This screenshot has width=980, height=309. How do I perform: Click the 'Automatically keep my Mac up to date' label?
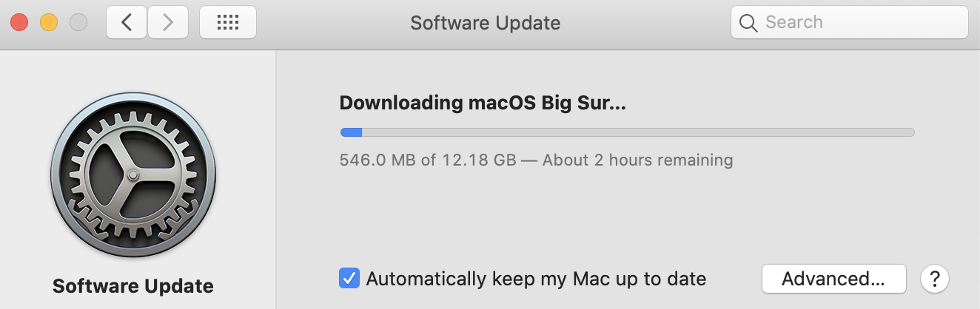[536, 279]
